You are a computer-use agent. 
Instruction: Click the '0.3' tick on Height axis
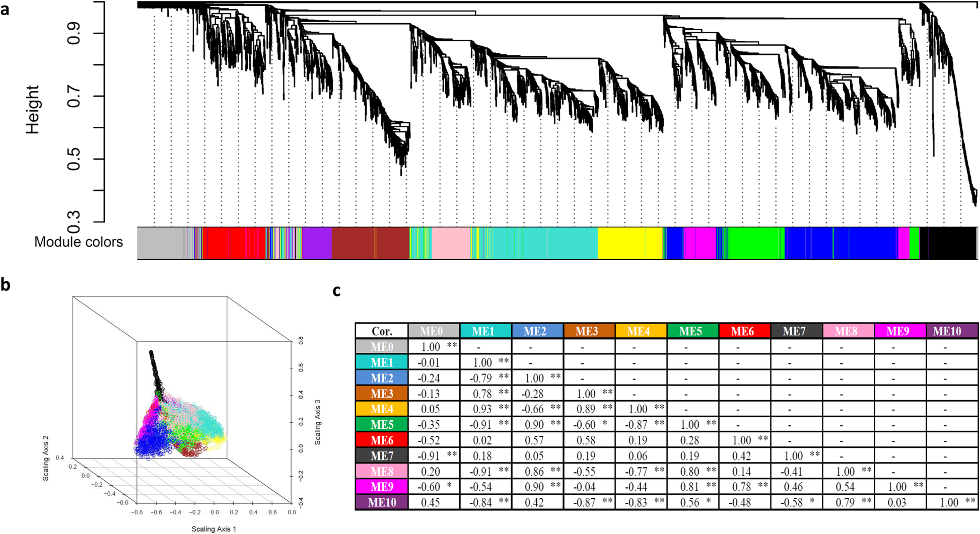click(74, 222)
